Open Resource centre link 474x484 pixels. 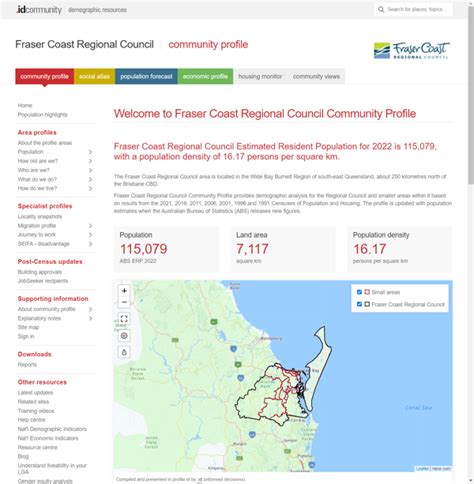click(x=38, y=447)
